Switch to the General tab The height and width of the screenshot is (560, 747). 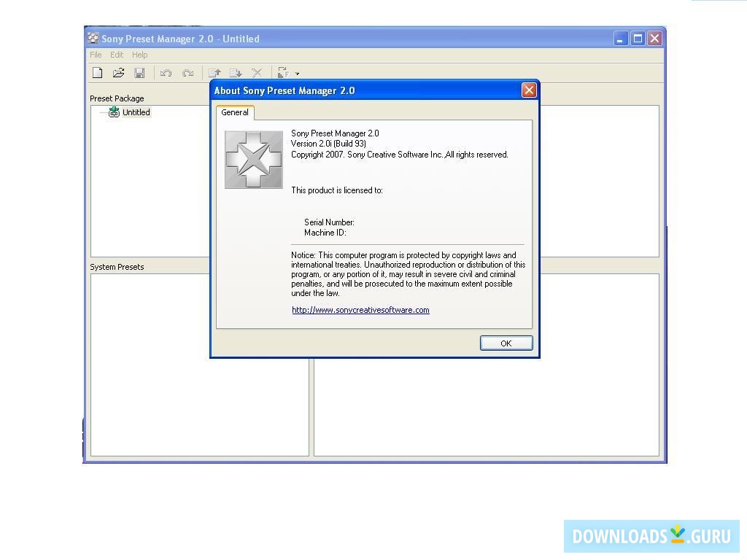pyautogui.click(x=234, y=112)
